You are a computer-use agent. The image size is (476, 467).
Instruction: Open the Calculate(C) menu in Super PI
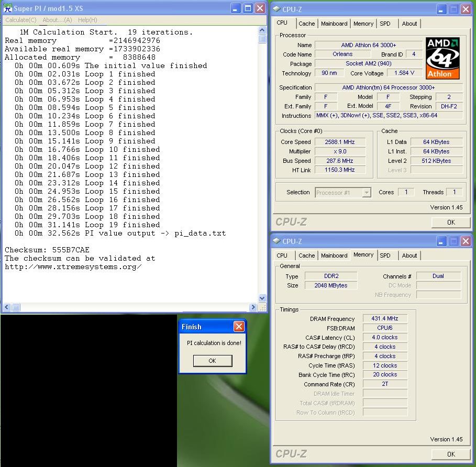coord(21,20)
